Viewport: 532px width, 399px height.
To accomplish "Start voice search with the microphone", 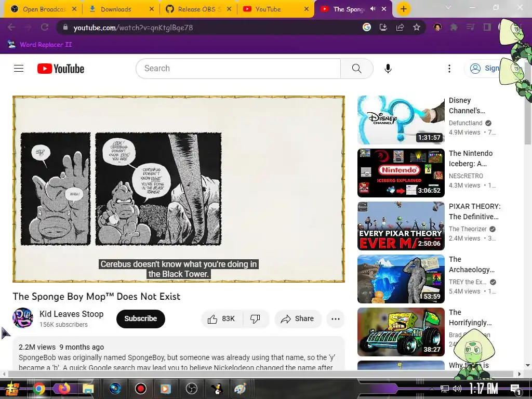I will pos(388,69).
